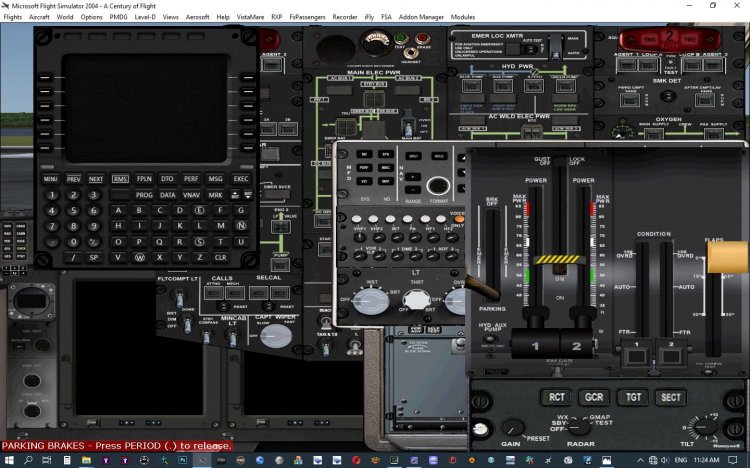The height and width of the screenshot is (468, 750).
Task: Toggle the MIN CAB LT switch
Action: click(x=232, y=339)
